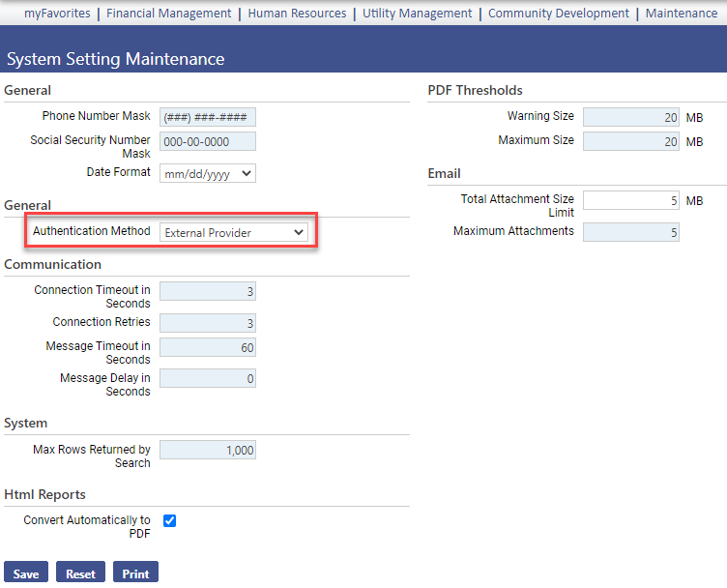Click the Social Security Number Mask field
Image resolution: width=727 pixels, height=588 pixels.
pyautogui.click(x=207, y=142)
